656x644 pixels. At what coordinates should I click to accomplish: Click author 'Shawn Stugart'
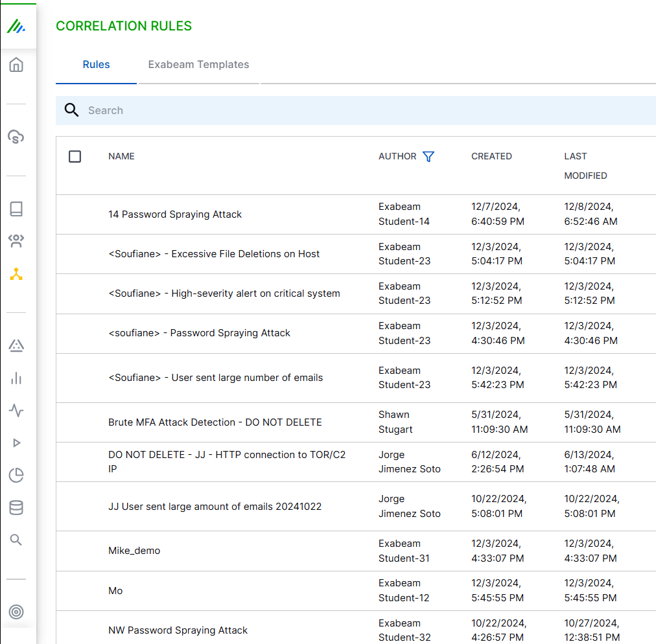(x=395, y=422)
